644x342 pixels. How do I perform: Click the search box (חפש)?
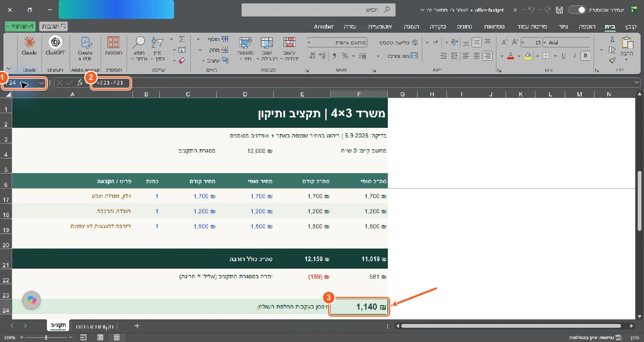coord(318,10)
